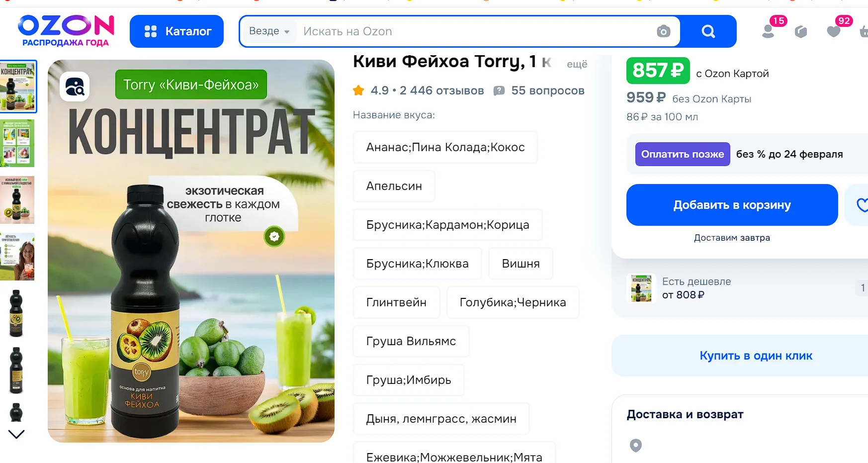Click Купить в один клик
The width and height of the screenshot is (868, 463).
756,356
